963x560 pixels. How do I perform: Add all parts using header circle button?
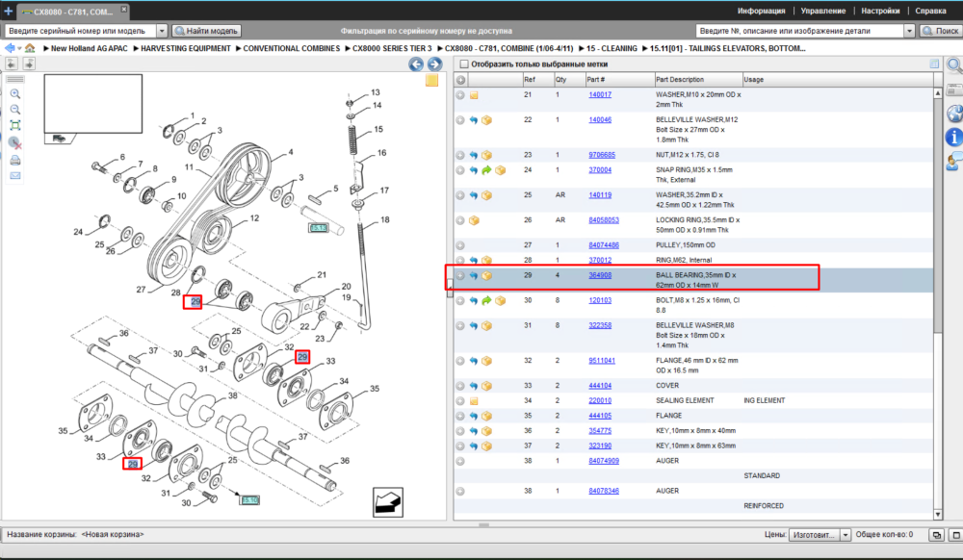pos(460,80)
